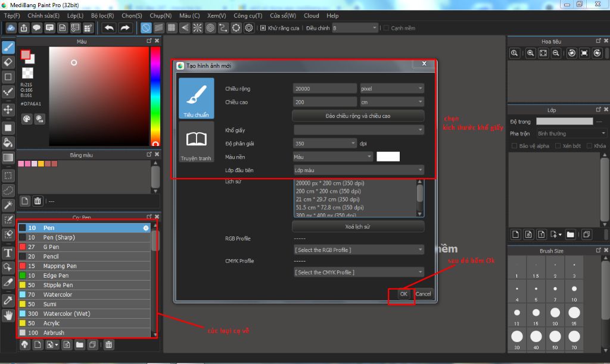Select Truyện tranh canvas type
Image resolution: width=610 pixels, height=364 pixels.
[197, 142]
